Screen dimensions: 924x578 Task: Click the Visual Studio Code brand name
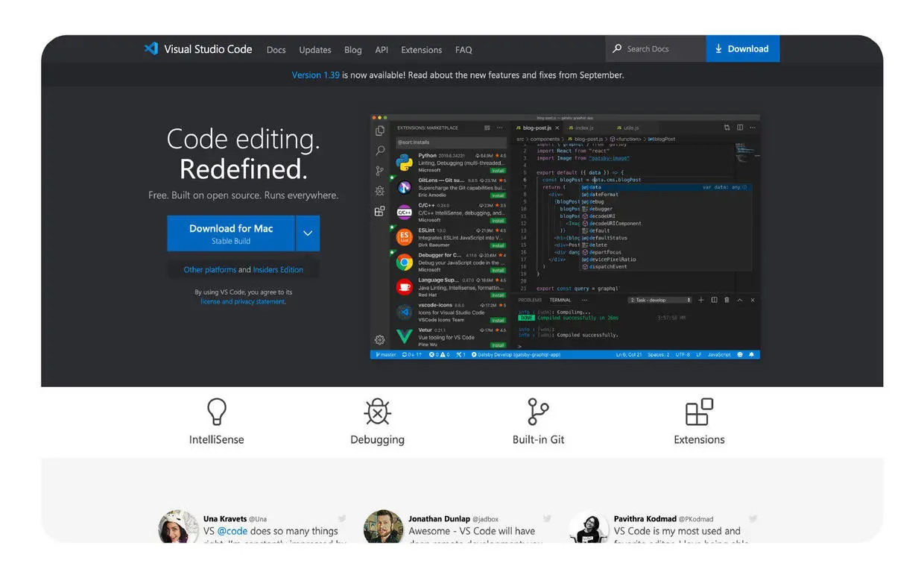(x=208, y=49)
